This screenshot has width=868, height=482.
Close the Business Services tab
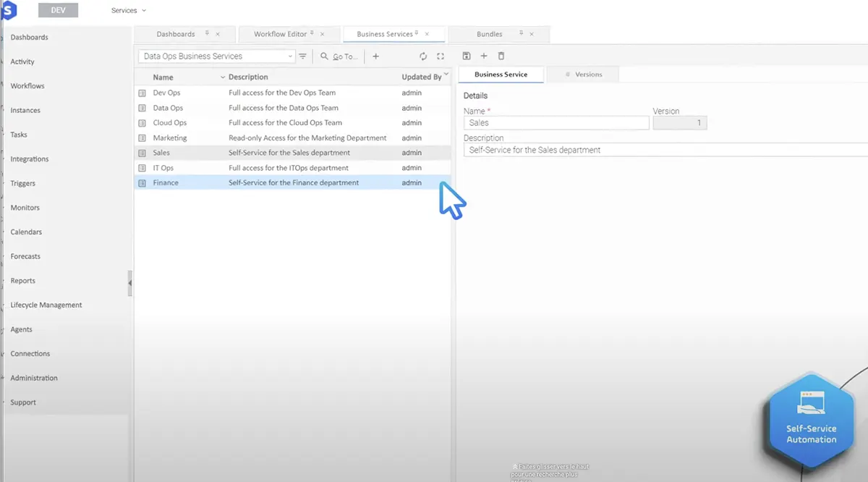click(x=427, y=34)
